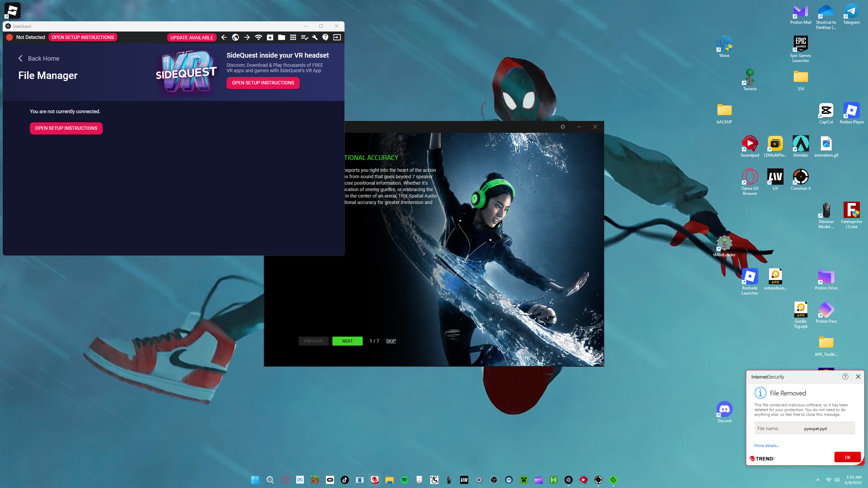Click the install APK box icon
This screenshot has width=868, height=488.
(270, 37)
